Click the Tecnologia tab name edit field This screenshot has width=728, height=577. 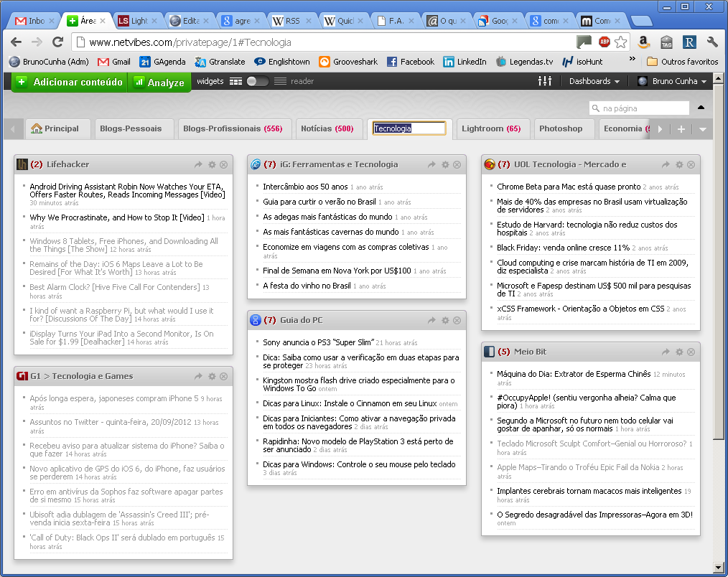(409, 128)
